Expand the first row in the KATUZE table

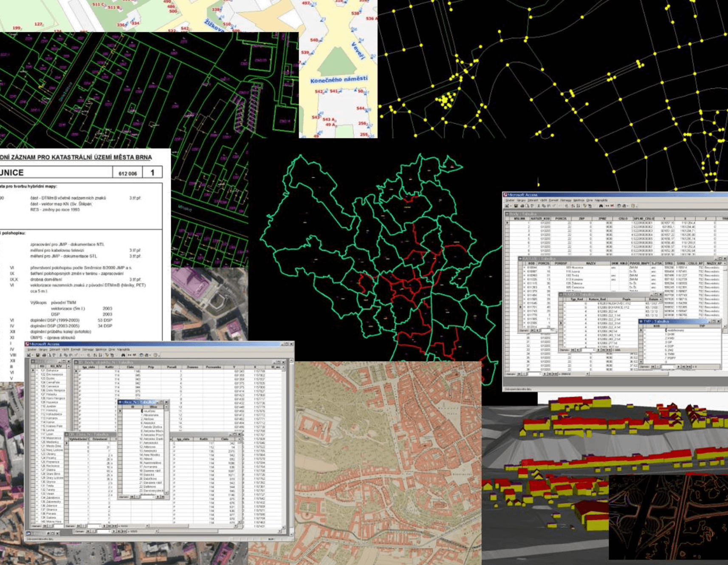point(524,268)
